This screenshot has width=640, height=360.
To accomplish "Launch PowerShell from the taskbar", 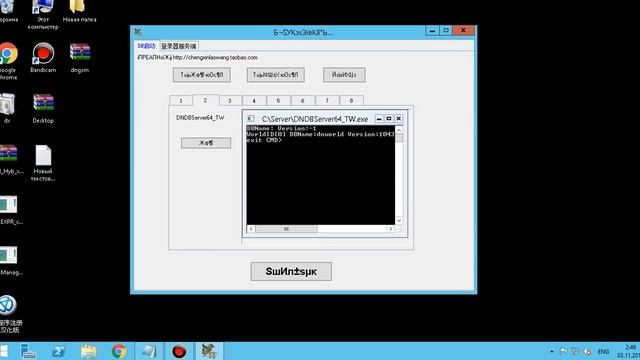I will pyautogui.click(x=58, y=351).
